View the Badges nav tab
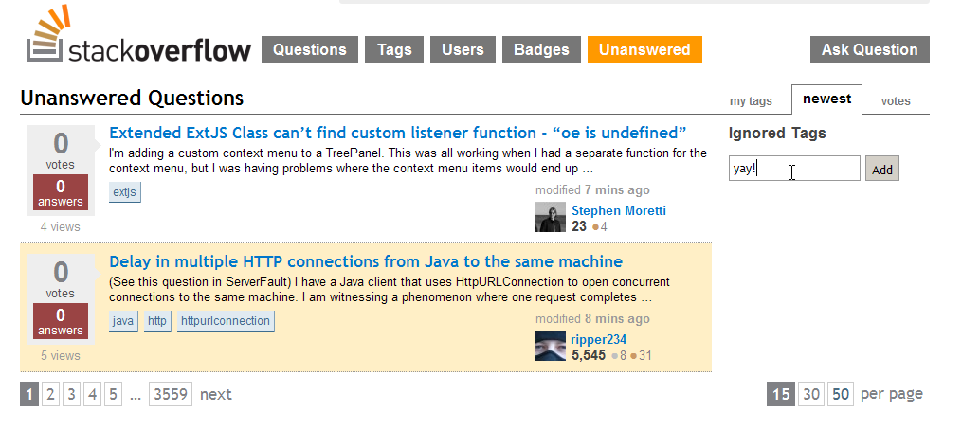980x431 pixels. (541, 49)
